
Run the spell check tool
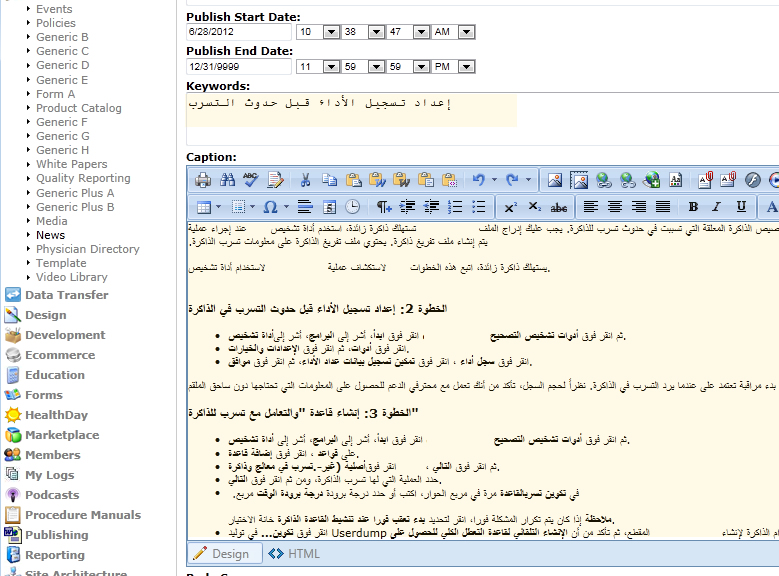click(250, 180)
